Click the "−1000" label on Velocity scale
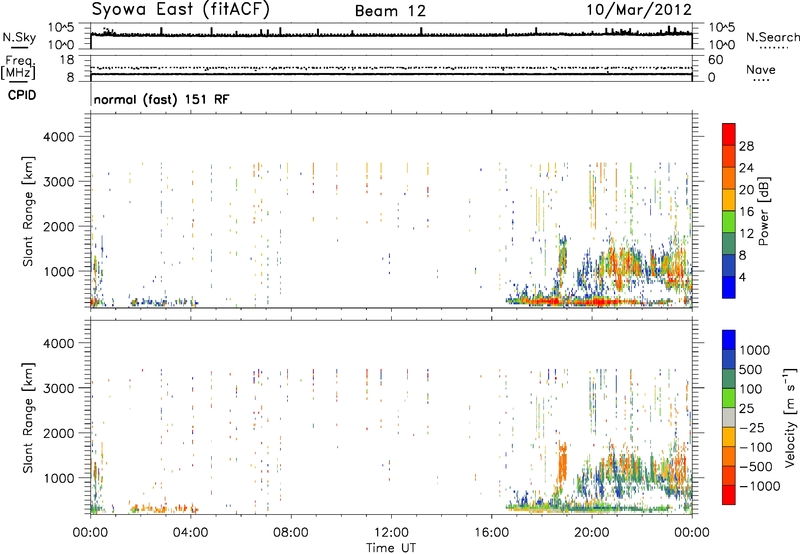The height and width of the screenshot is (554, 800). [x=759, y=486]
